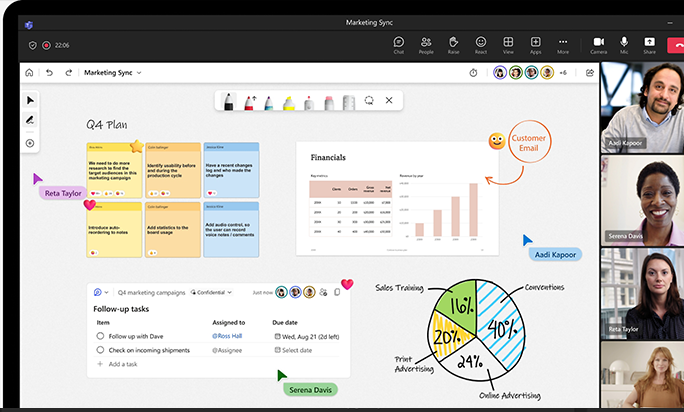Click the whiteboard Home icon
684x412 pixels.
[x=29, y=73]
